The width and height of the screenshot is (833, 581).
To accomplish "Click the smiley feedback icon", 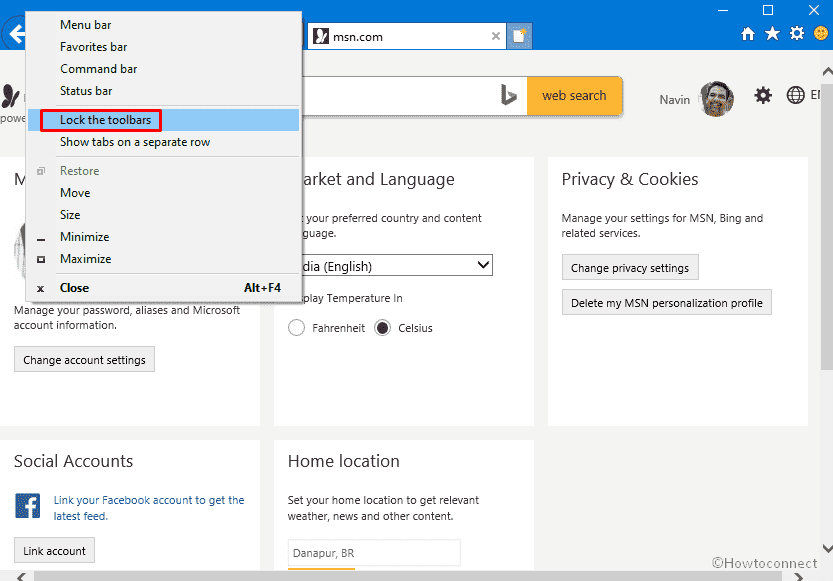I will (x=821, y=34).
